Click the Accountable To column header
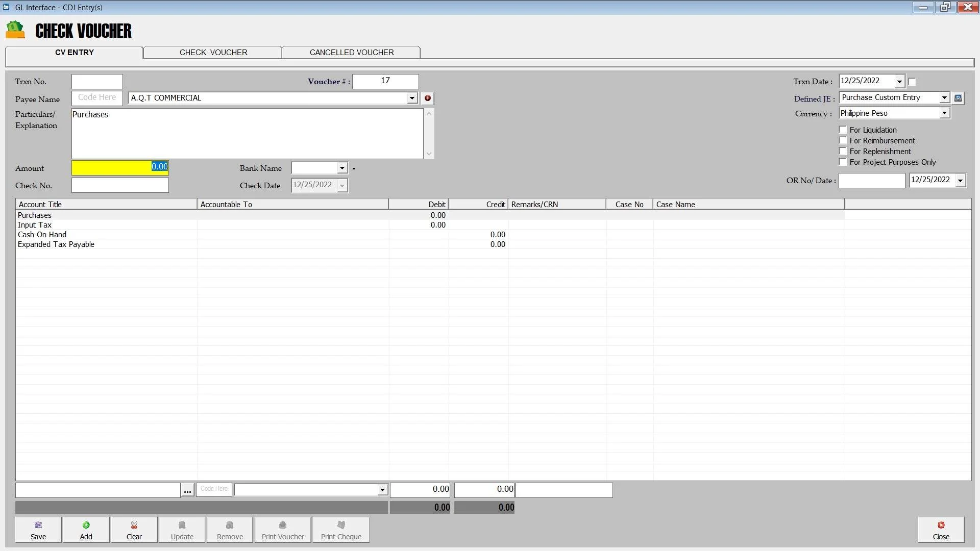Screen dimensions: 980x551 (x=292, y=205)
